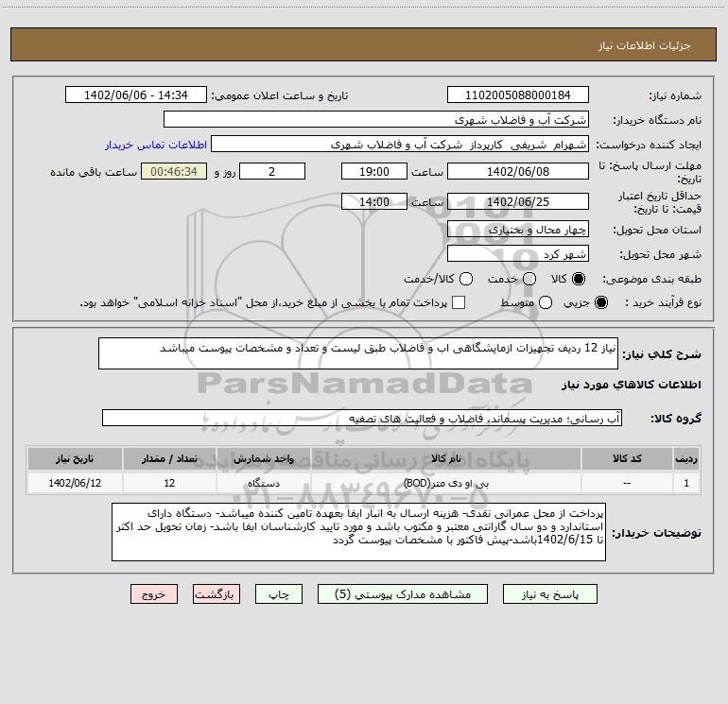Click the اطلاعات کالاهای مورد نیاز section title
The image size is (728, 704).
click(631, 385)
